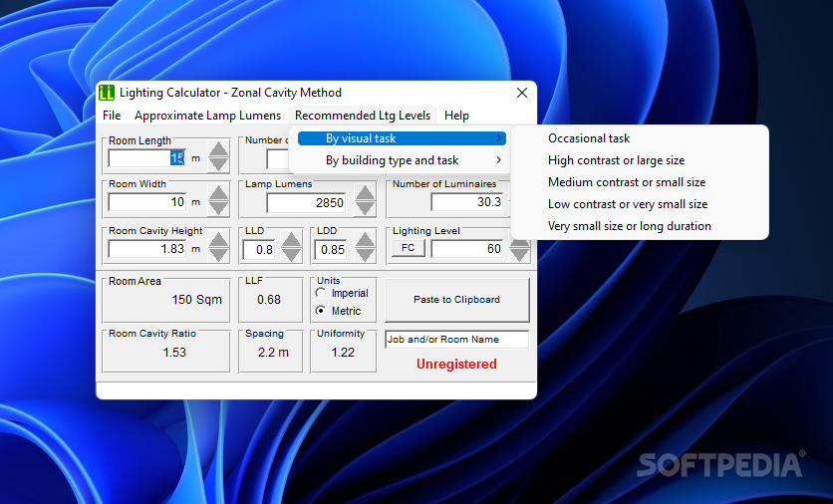Click the Spacing value 2.2 m
The height and width of the screenshot is (504, 833).
click(273, 353)
